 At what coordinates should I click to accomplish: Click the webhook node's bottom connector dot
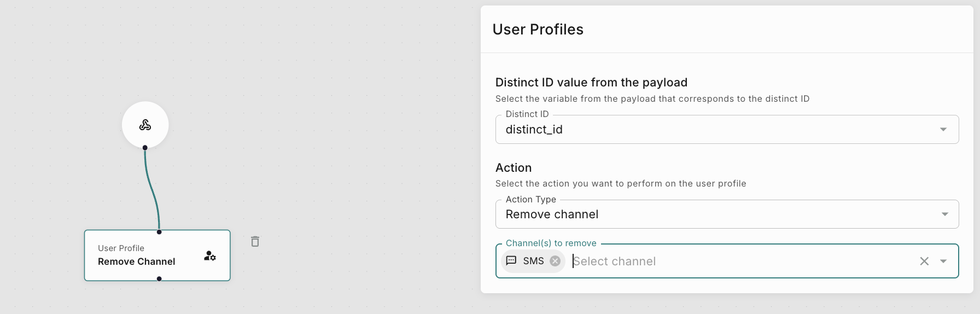(145, 148)
